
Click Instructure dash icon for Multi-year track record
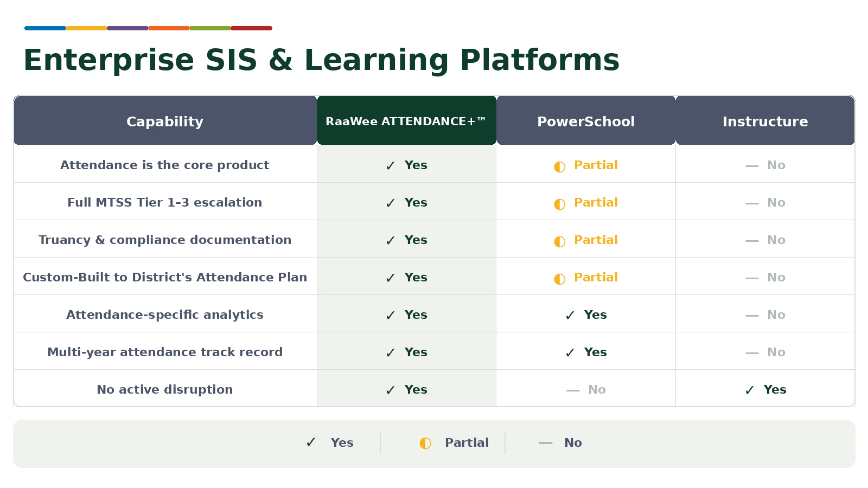click(x=752, y=353)
